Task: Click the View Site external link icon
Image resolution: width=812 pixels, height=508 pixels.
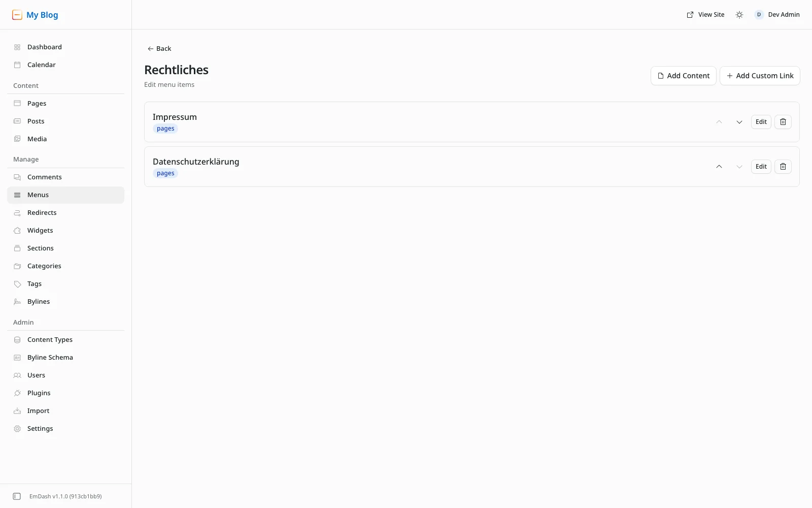Action: point(690,15)
